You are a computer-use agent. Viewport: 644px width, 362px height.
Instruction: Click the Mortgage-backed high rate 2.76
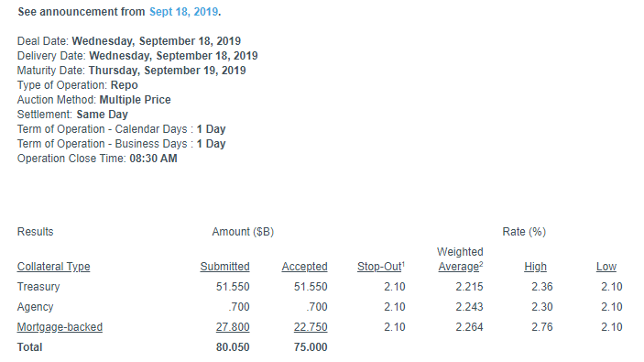(542, 327)
